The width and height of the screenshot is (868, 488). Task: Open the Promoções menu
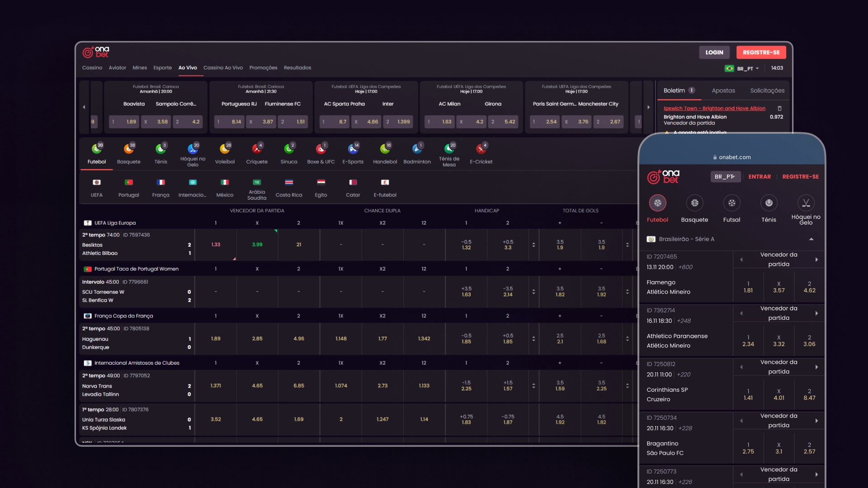(x=263, y=68)
